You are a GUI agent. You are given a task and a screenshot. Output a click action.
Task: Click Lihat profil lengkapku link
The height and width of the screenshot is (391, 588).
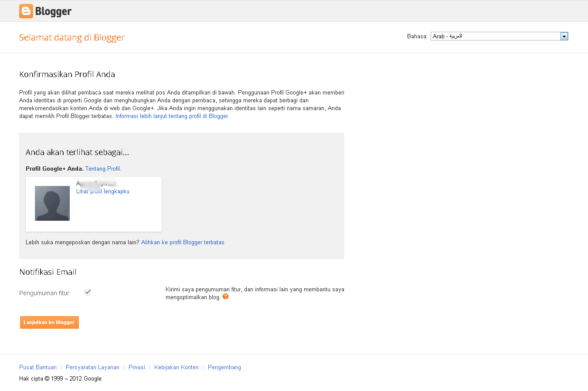click(103, 192)
